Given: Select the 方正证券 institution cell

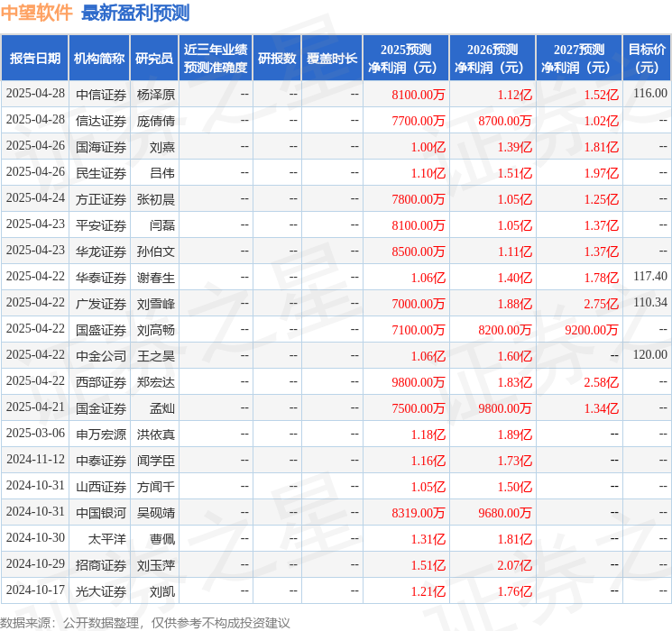Looking at the screenshot, I should tap(101, 199).
